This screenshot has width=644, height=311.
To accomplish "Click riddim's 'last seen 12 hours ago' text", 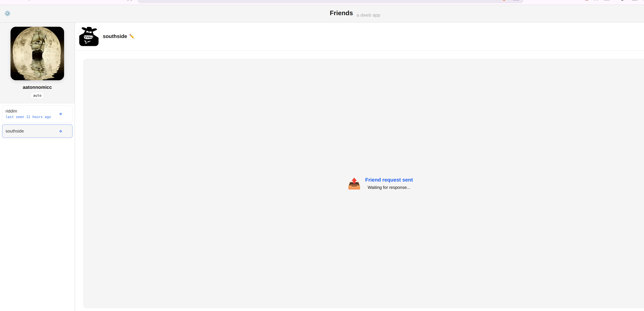I will pos(28,117).
